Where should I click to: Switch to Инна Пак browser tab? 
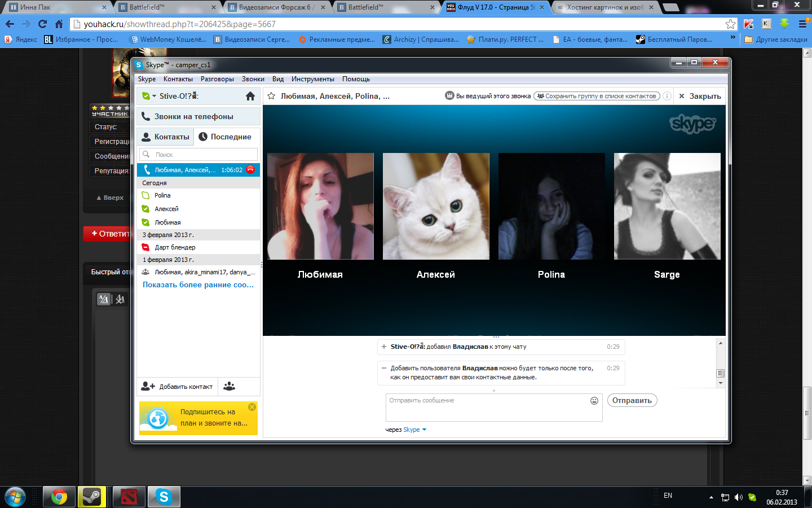[x=58, y=7]
